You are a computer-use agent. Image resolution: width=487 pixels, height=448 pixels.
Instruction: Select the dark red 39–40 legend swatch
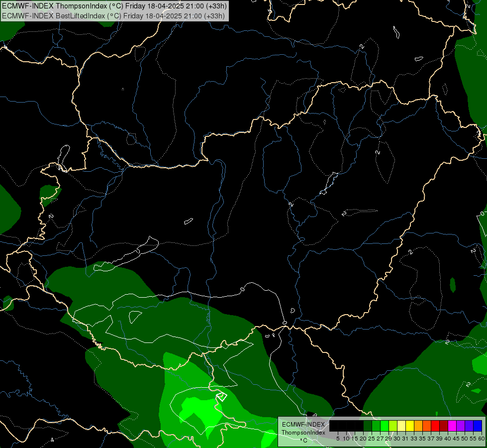coord(444,426)
